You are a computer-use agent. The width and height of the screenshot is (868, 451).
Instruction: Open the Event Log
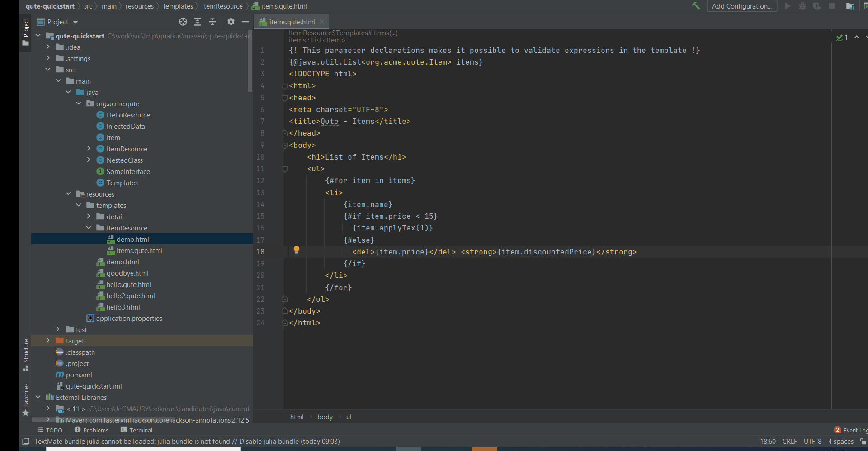852,430
